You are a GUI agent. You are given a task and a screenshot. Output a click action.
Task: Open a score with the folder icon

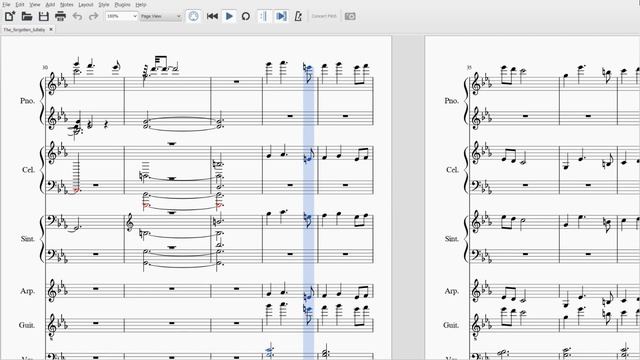27,16
